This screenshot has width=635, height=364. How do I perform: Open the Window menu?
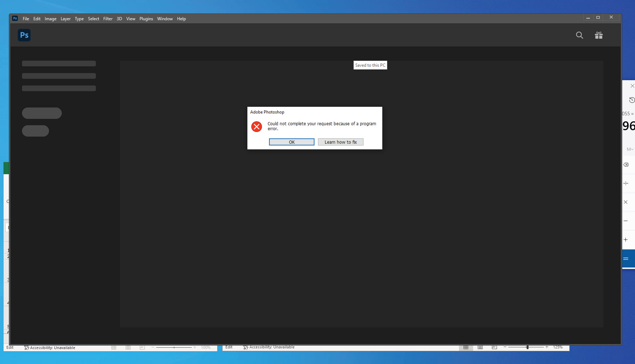point(165,18)
